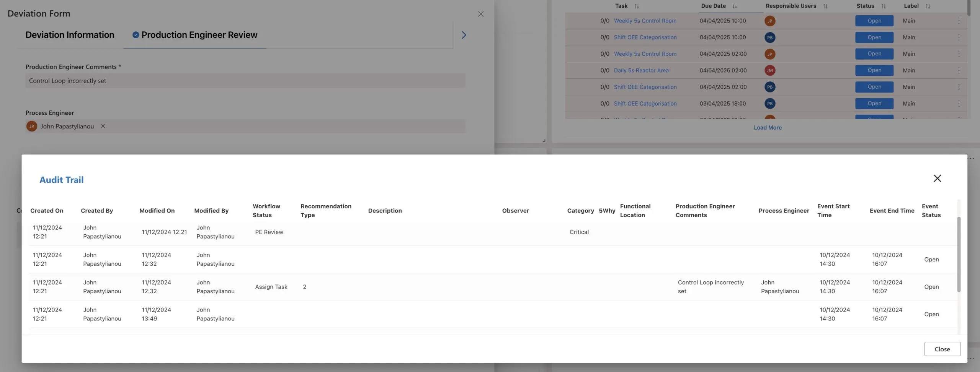Open the Deviation Information tab

tap(70, 35)
